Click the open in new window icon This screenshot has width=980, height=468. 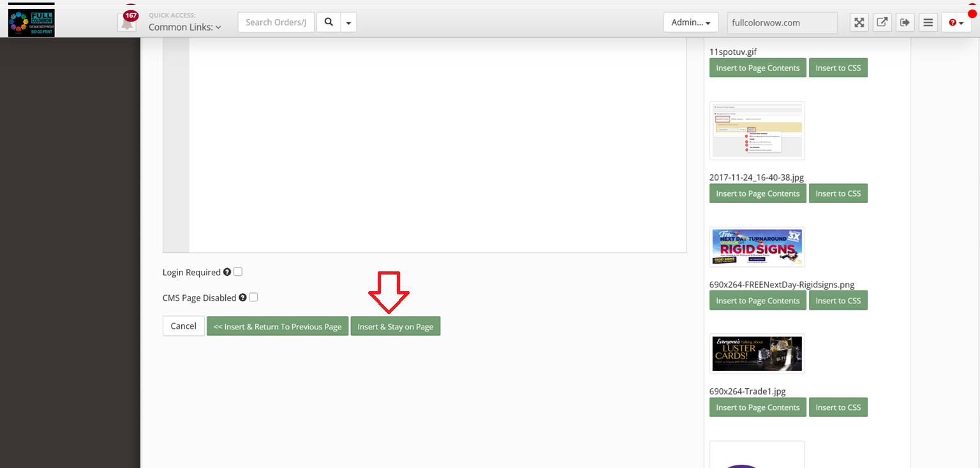pyautogui.click(x=882, y=22)
